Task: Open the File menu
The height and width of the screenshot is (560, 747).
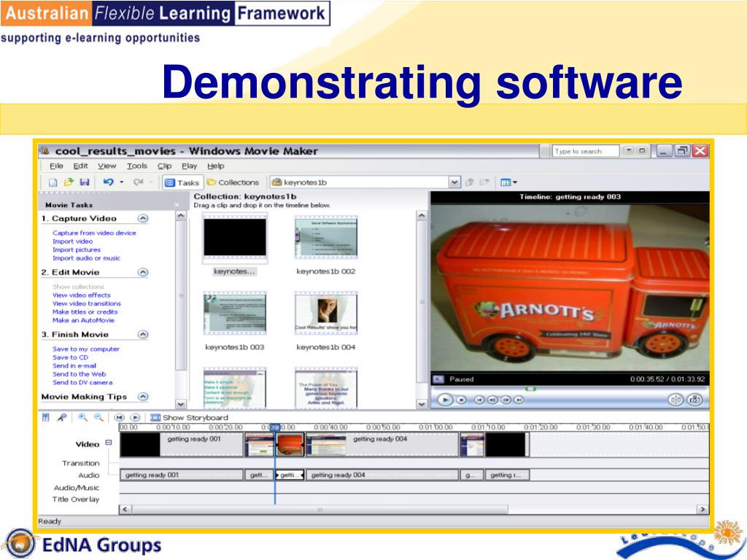Action: (x=56, y=166)
